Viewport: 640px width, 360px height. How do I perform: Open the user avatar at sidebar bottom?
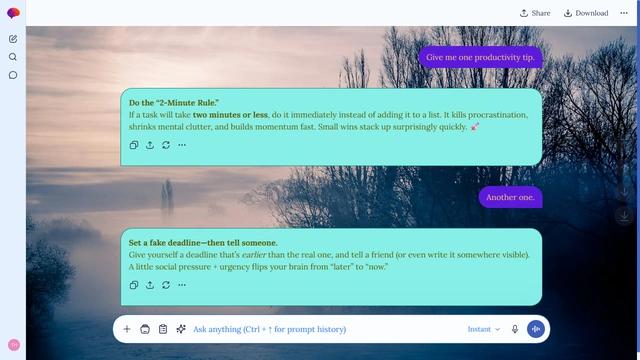coord(14,345)
